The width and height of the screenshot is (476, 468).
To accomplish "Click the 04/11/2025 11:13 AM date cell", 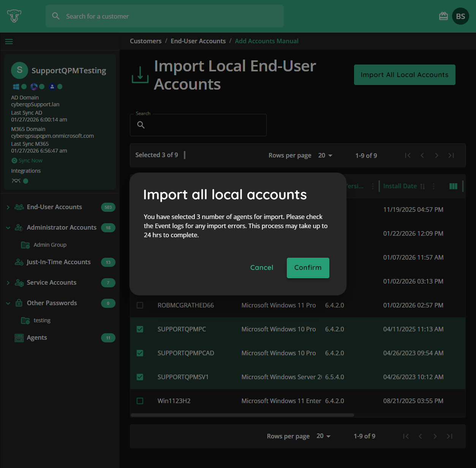I will pyautogui.click(x=413, y=329).
